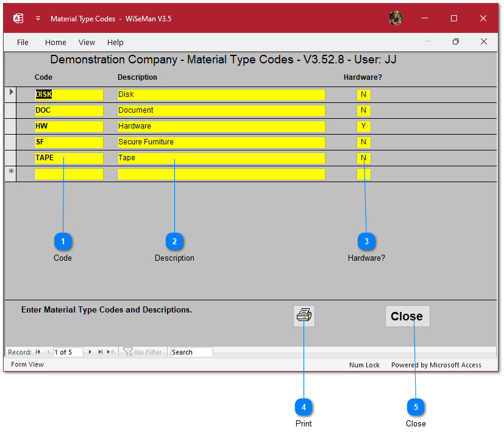Select the DISK row record selector
The height and width of the screenshot is (438, 504).
(x=10, y=94)
